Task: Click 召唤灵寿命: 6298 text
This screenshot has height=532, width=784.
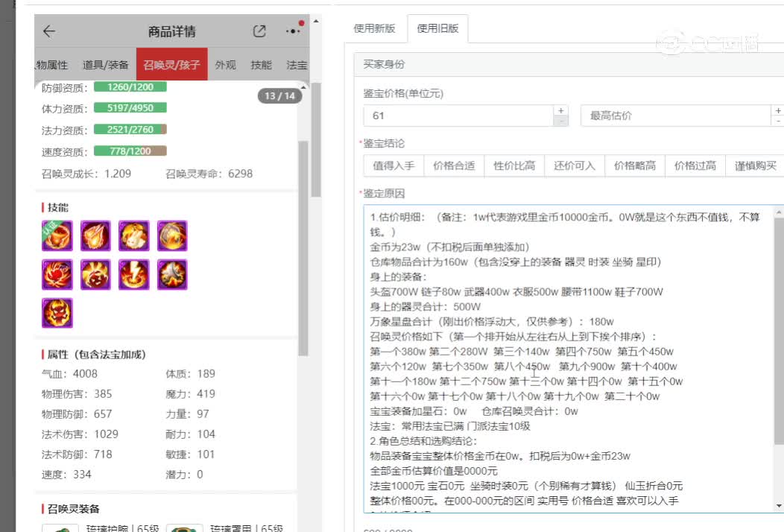Action: point(209,174)
